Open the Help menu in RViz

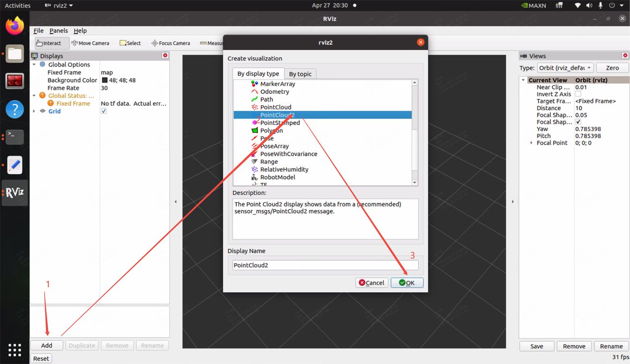pyautogui.click(x=80, y=30)
